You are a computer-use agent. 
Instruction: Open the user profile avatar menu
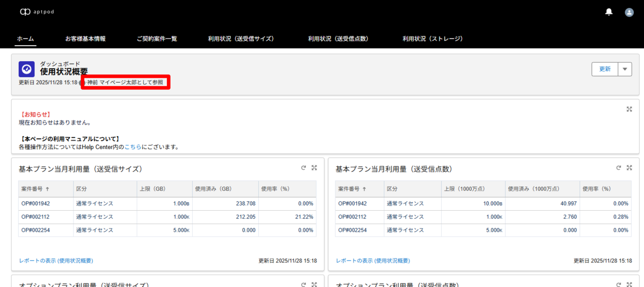pyautogui.click(x=629, y=12)
